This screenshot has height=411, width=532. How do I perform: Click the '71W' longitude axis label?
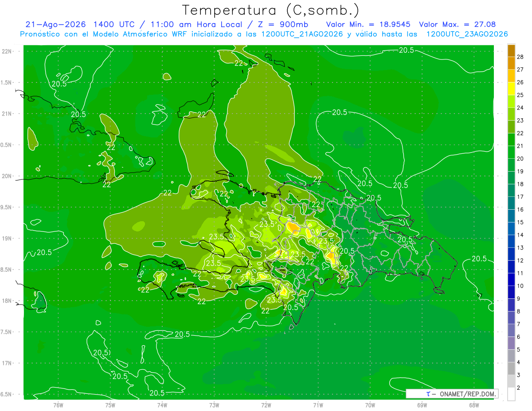[x=318, y=405]
